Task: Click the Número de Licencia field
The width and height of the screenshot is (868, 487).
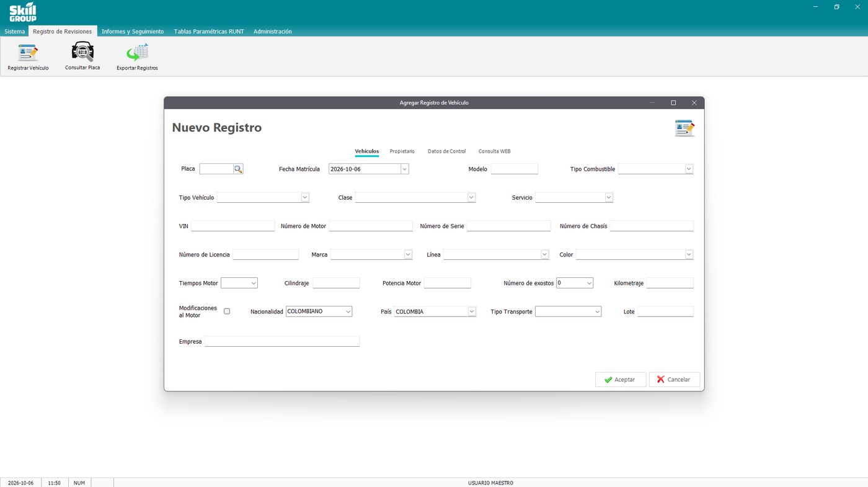Action: [x=265, y=254]
